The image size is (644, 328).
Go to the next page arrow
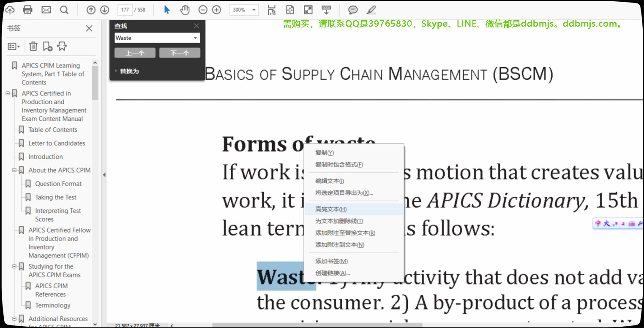coord(104,10)
